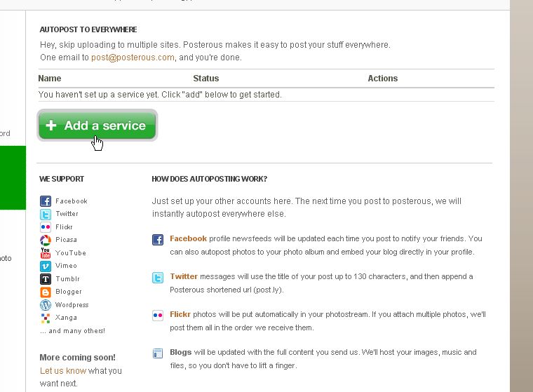Click the Picasa icon in supported services

pos(45,240)
